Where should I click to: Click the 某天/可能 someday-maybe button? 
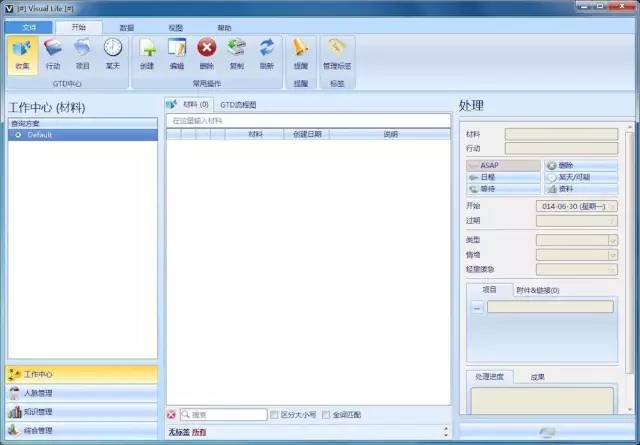tap(581, 177)
